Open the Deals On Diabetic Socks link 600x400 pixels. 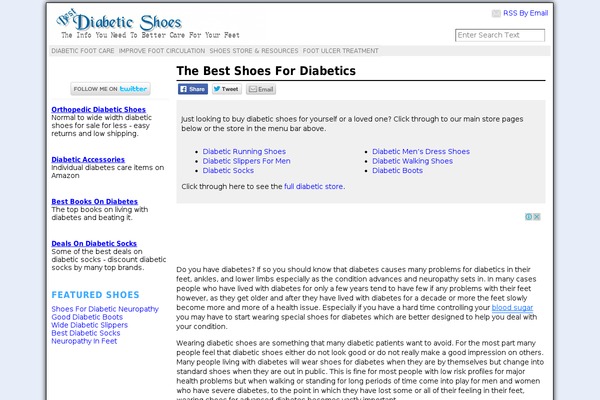click(x=94, y=243)
